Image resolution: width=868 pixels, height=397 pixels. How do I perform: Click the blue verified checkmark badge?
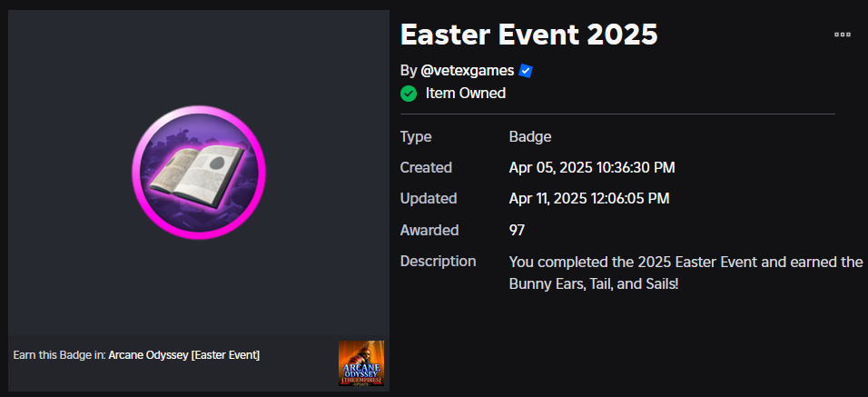click(526, 71)
